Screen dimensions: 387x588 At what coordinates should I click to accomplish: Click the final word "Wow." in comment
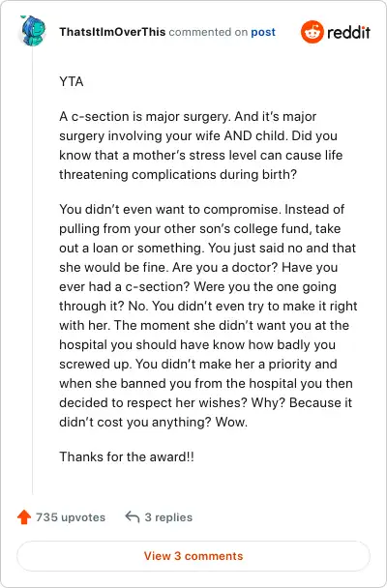231,422
